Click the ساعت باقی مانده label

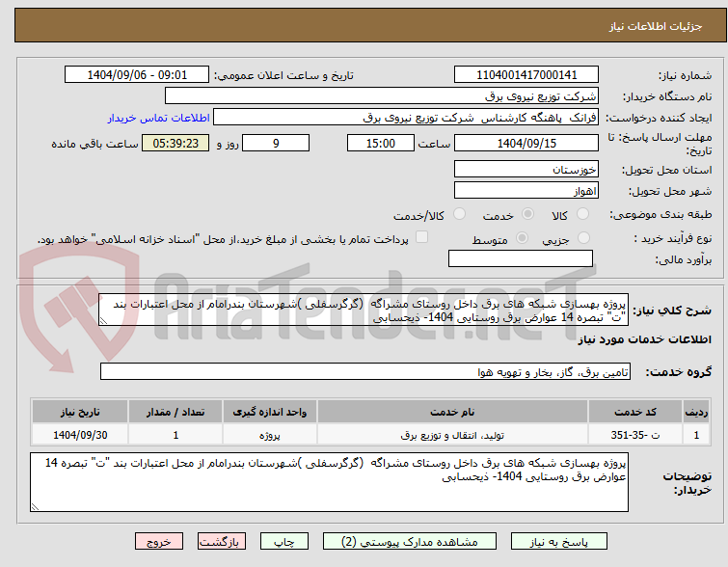pos(94,144)
